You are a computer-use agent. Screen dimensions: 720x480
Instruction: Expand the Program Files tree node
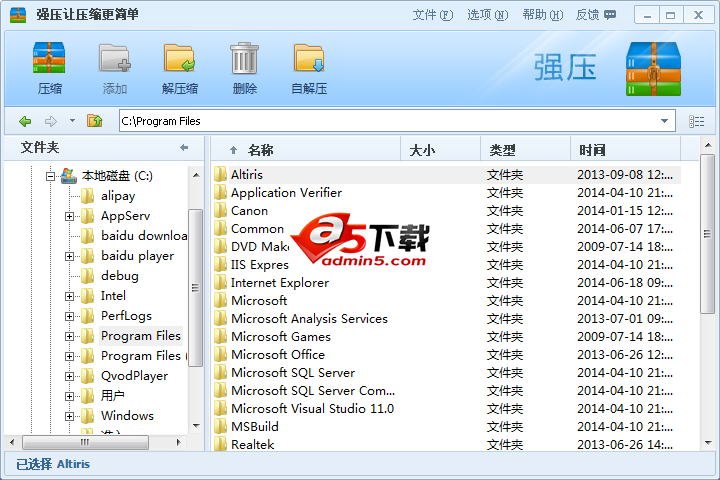69,336
